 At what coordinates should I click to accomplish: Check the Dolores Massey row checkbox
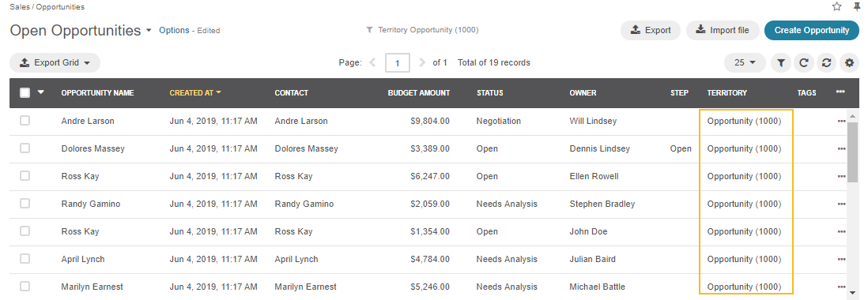25,148
